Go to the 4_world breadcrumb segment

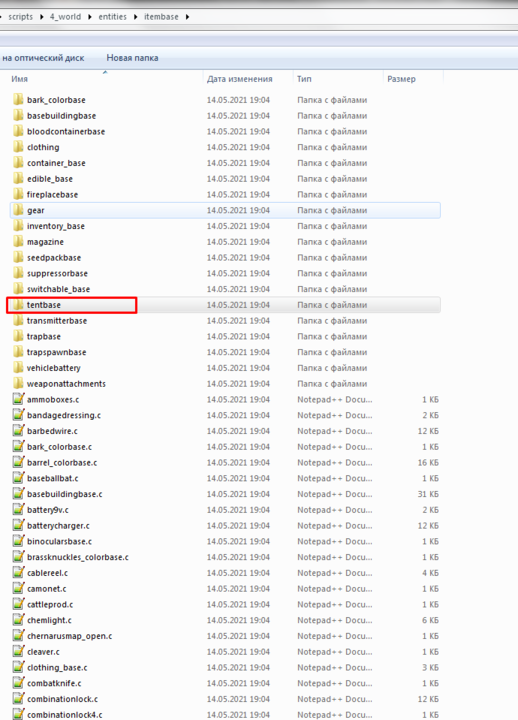pyautogui.click(x=65, y=17)
